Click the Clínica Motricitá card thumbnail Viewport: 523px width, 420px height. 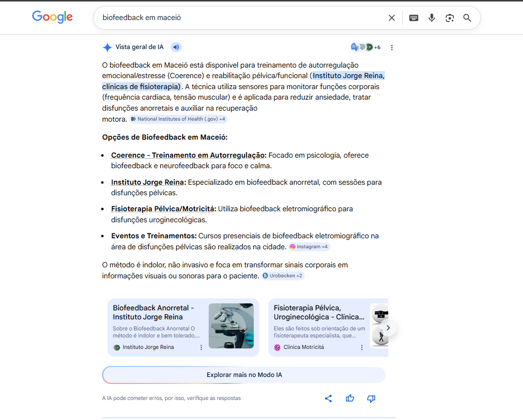[x=379, y=325]
